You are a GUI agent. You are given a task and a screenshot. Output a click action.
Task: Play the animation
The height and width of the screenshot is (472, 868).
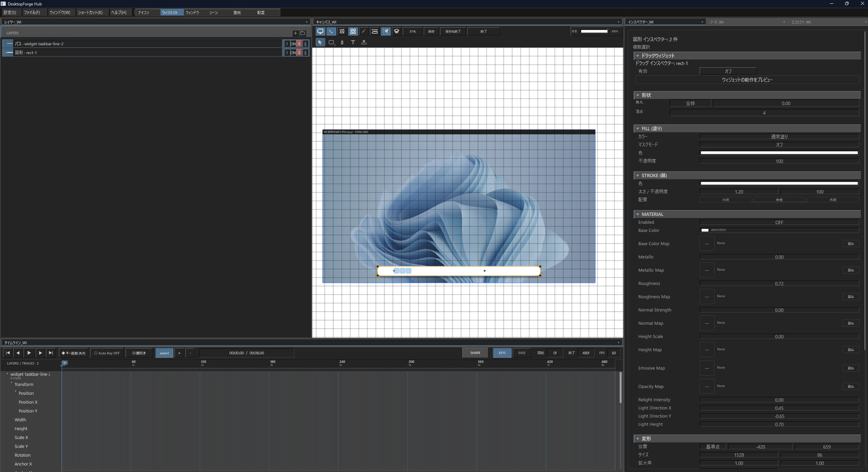(x=29, y=353)
